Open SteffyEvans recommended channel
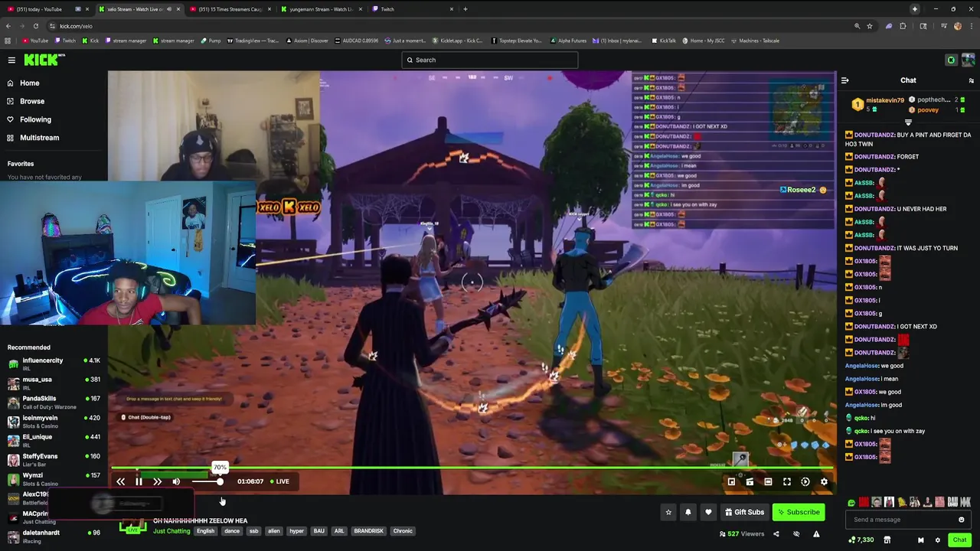Image resolution: width=980 pixels, height=551 pixels. click(x=54, y=459)
